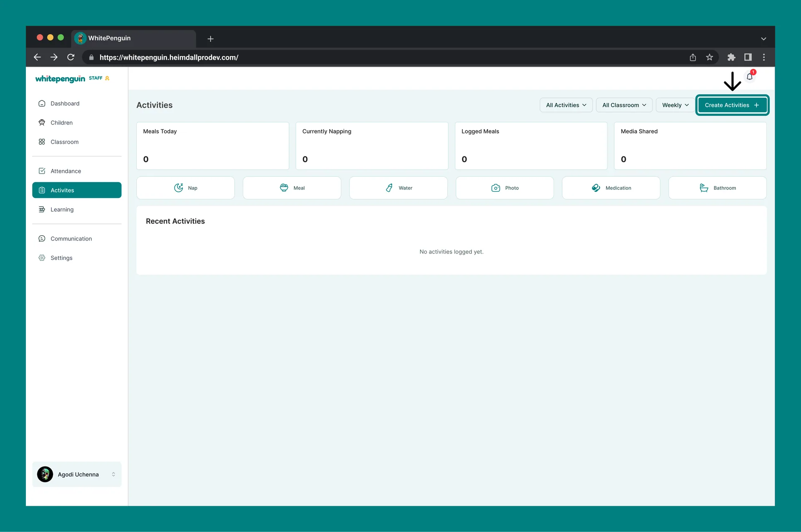Reload the page with the refresh icon
The width and height of the screenshot is (801, 532).
(71, 57)
